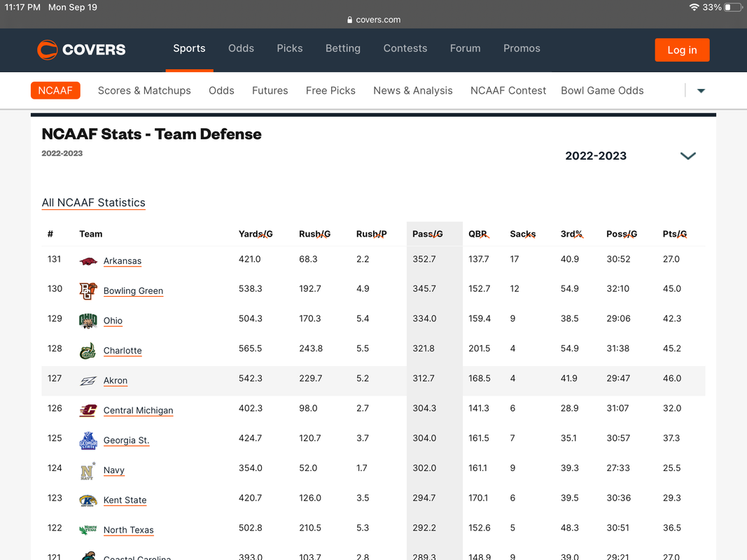Open the Navy team link
Viewport: 747px width, 560px height.
tap(114, 470)
